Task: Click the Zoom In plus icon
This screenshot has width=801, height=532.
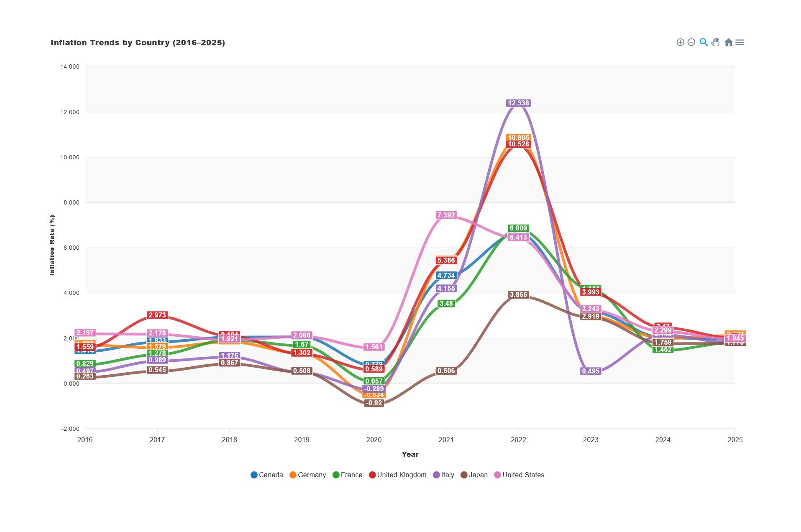Action: click(x=680, y=42)
